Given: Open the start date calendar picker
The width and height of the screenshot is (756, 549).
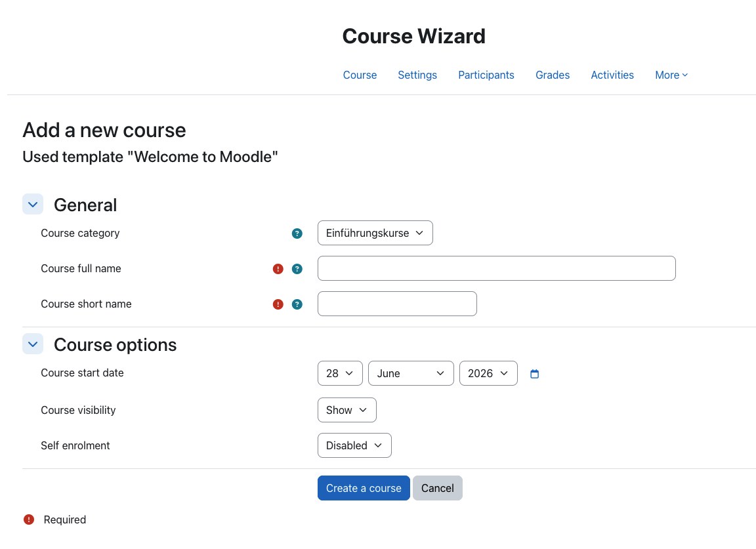Looking at the screenshot, I should pyautogui.click(x=534, y=374).
